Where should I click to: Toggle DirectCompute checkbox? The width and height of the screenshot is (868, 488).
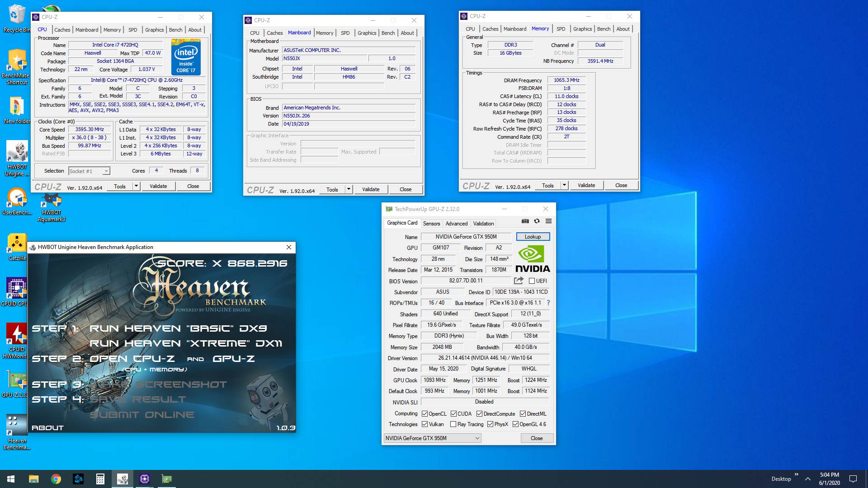click(479, 414)
